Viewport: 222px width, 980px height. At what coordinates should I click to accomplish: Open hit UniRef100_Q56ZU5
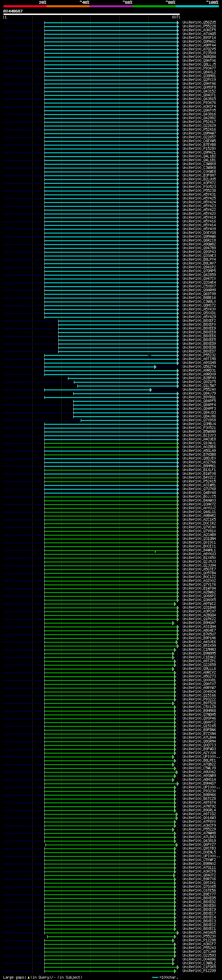point(199,23)
